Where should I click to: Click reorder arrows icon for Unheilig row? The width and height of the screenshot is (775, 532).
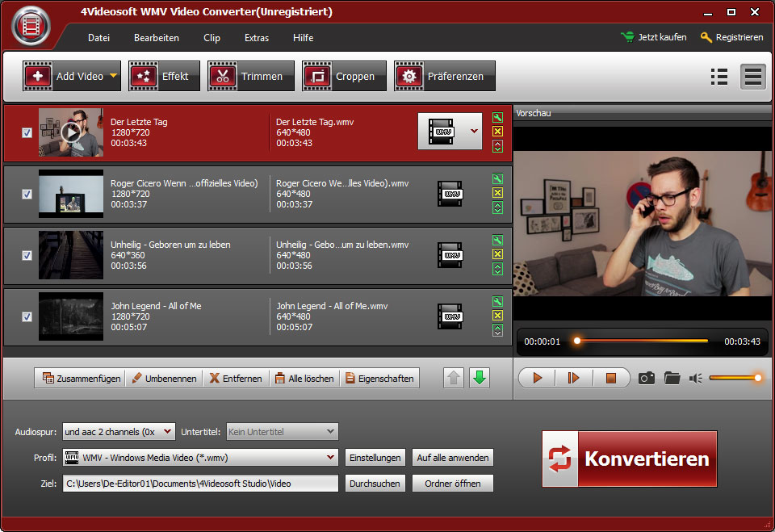[x=498, y=269]
